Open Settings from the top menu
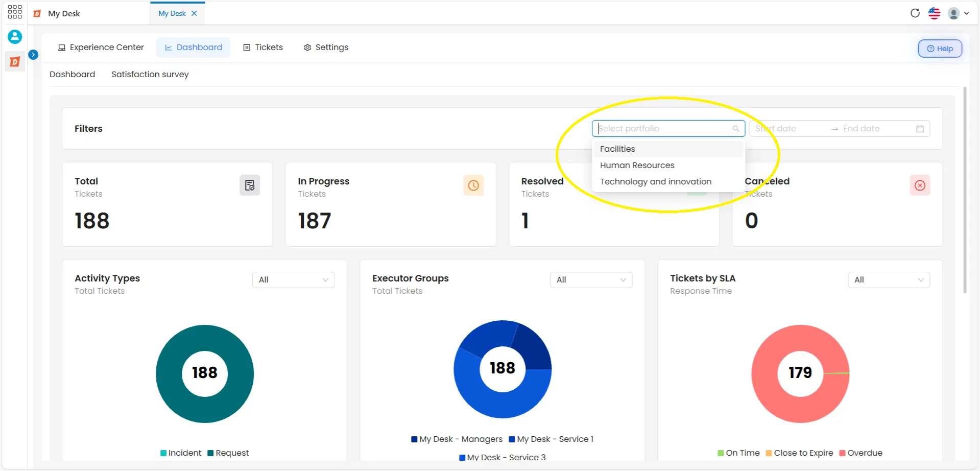Image resolution: width=980 pixels, height=471 pixels. click(x=326, y=47)
